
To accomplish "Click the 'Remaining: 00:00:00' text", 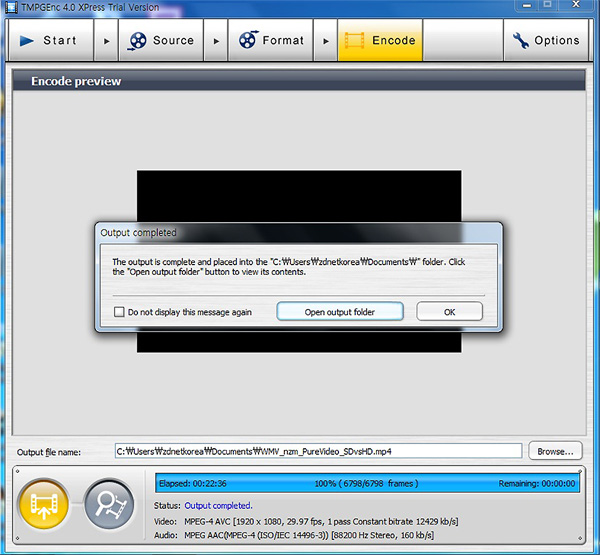I will (536, 483).
